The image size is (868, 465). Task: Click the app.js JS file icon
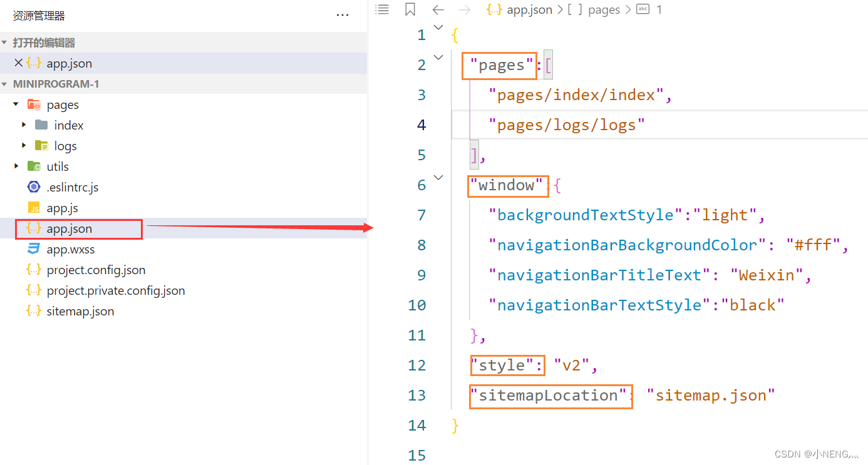click(34, 208)
